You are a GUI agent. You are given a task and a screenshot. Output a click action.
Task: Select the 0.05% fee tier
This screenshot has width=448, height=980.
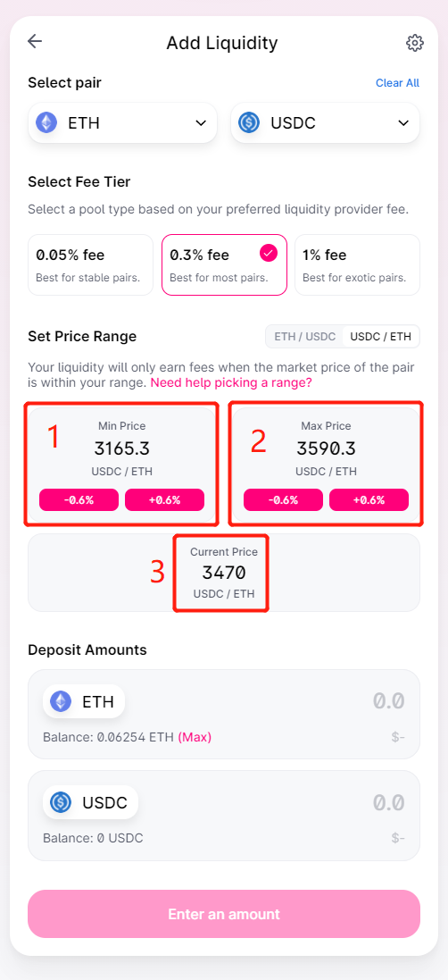90,264
